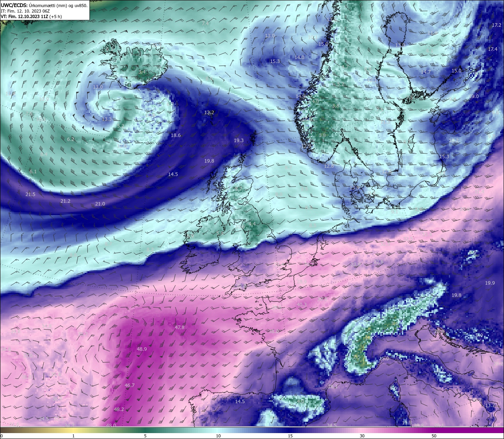Click the legend tick label 15

(x=290, y=436)
